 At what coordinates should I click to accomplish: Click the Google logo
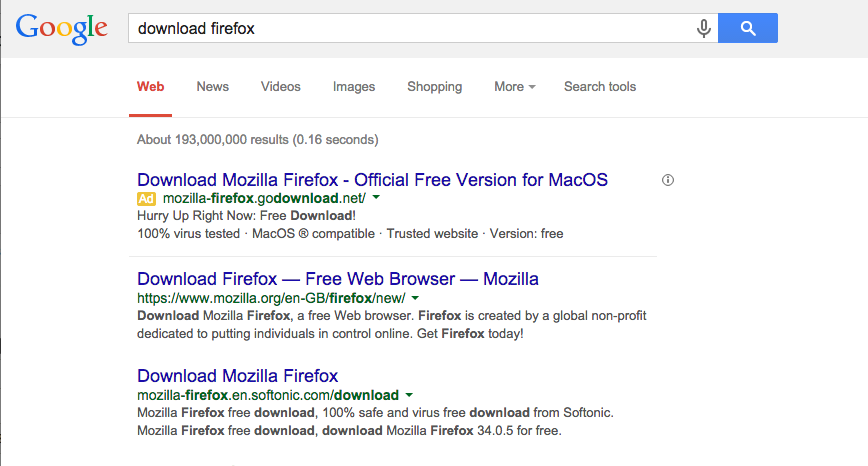coord(61,28)
